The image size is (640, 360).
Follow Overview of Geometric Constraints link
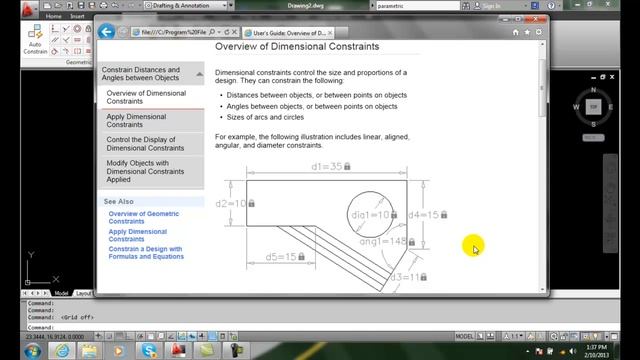[x=144, y=218]
